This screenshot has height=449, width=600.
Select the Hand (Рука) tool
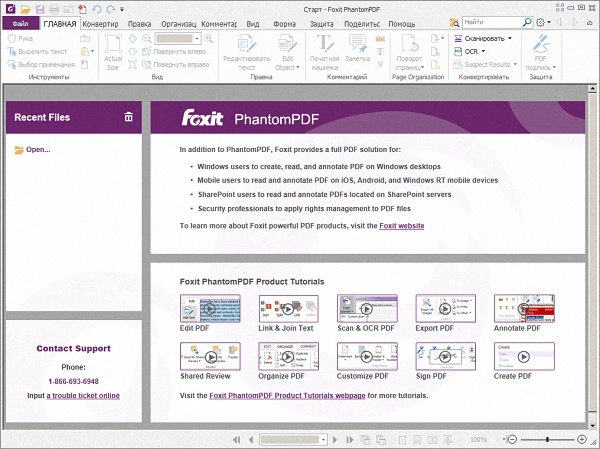point(20,38)
